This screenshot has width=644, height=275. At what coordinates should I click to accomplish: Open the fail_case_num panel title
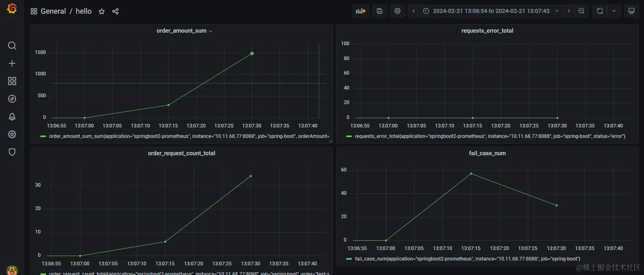(487, 153)
